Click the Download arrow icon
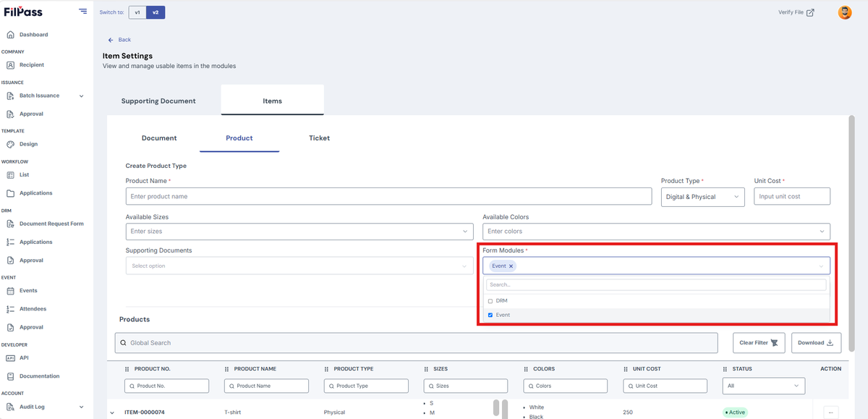This screenshot has height=419, width=868. [830, 343]
